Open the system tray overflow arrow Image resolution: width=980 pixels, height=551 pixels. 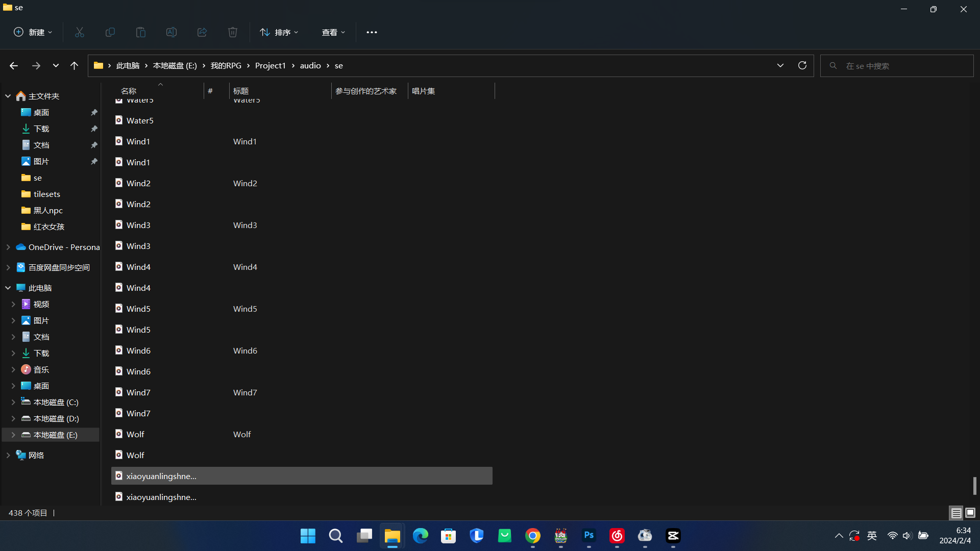pyautogui.click(x=839, y=536)
